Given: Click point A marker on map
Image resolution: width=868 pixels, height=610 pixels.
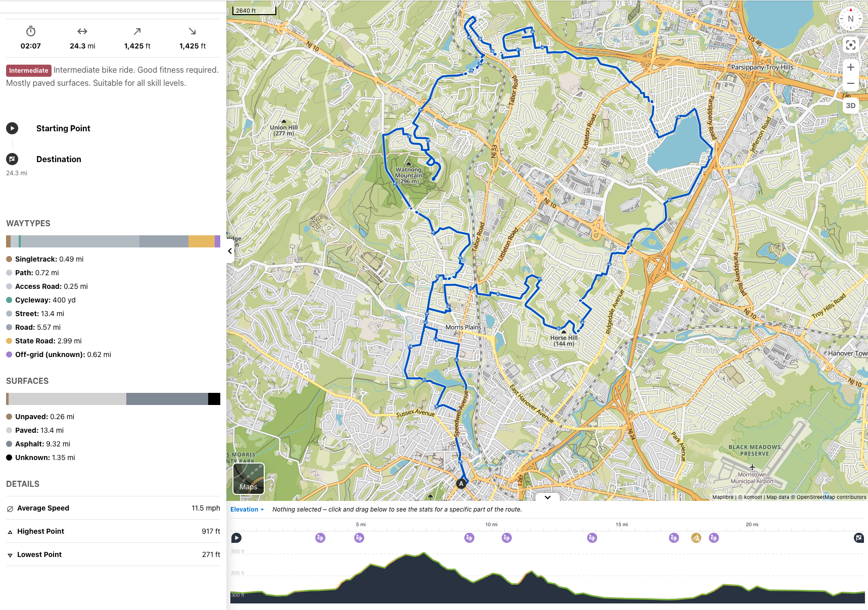Looking at the screenshot, I should coord(461,484).
